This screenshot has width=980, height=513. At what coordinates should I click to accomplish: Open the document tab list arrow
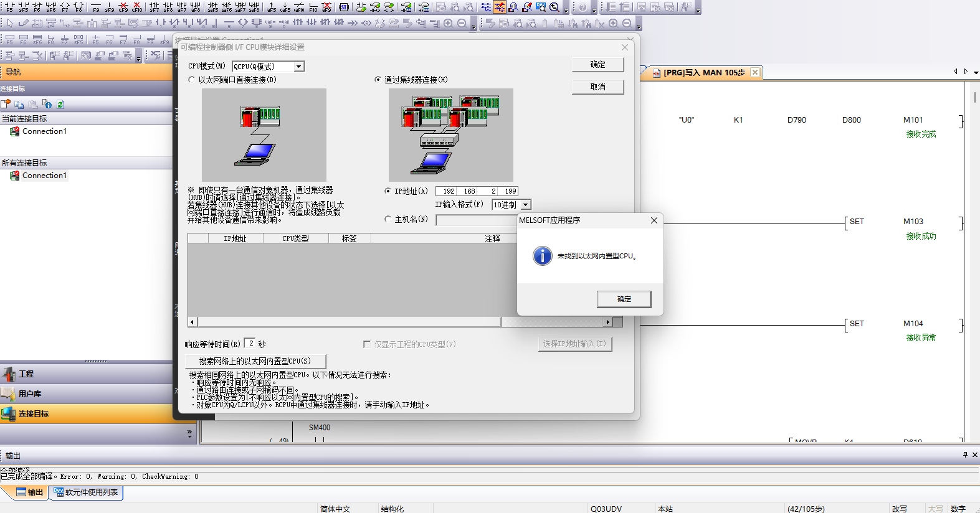point(976,72)
